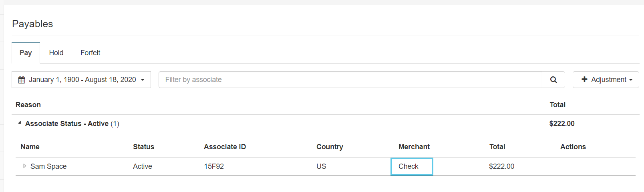Sort by the Status column header
Viewport: 644px width, 192px height.
(143, 147)
